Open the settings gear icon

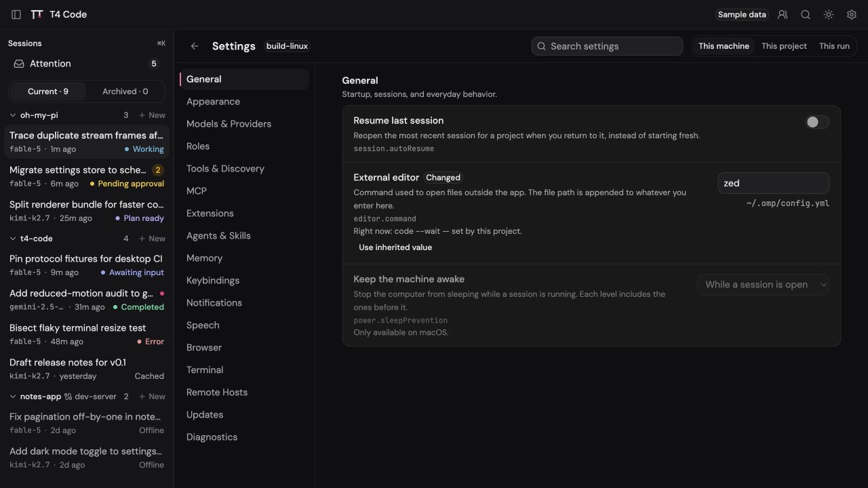point(852,14)
